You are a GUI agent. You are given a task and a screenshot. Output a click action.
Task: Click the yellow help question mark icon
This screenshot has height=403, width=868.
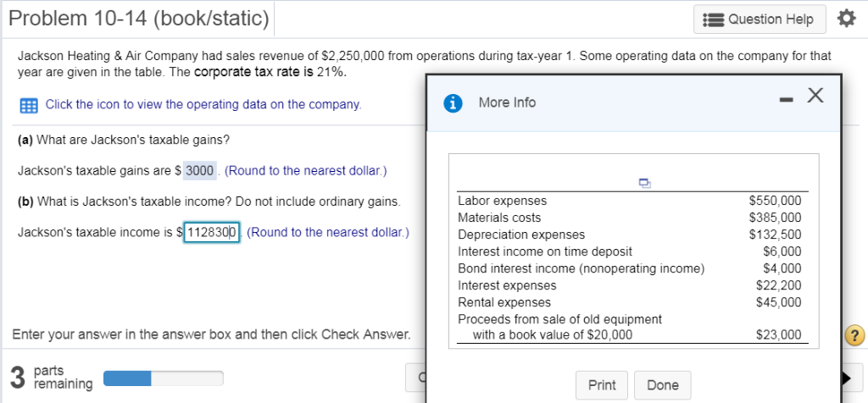[x=854, y=335]
